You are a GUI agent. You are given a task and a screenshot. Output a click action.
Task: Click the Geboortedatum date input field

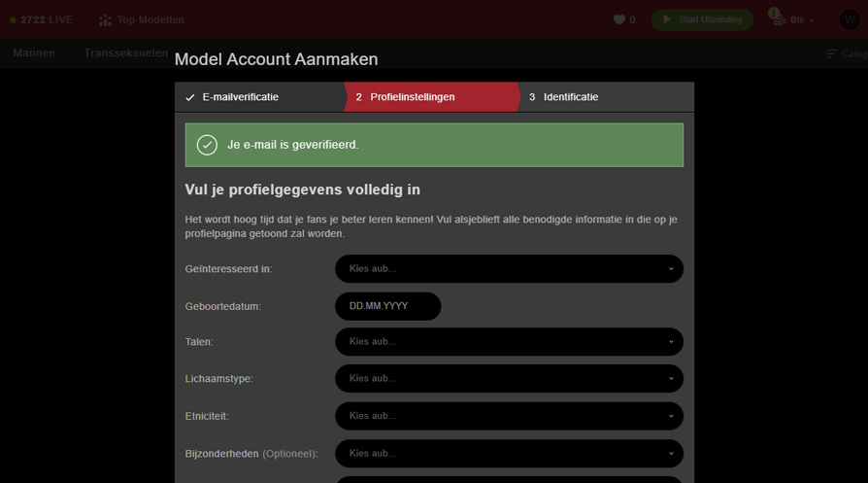(388, 306)
